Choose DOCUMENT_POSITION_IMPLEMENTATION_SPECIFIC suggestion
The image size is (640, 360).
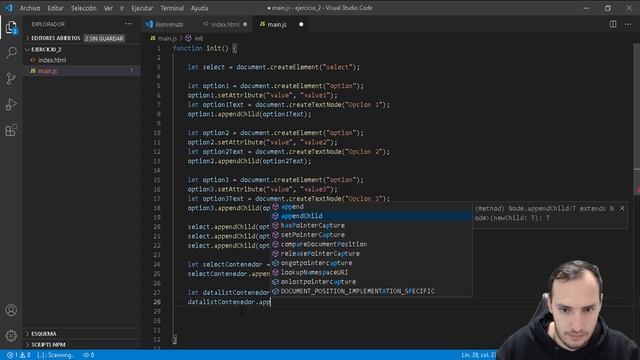[x=371, y=291]
